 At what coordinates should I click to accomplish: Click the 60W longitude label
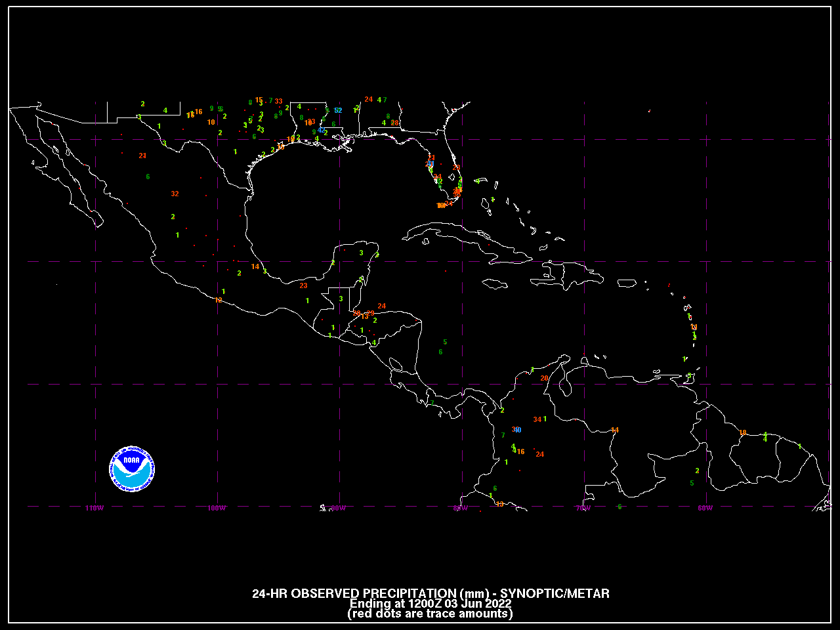click(705, 508)
